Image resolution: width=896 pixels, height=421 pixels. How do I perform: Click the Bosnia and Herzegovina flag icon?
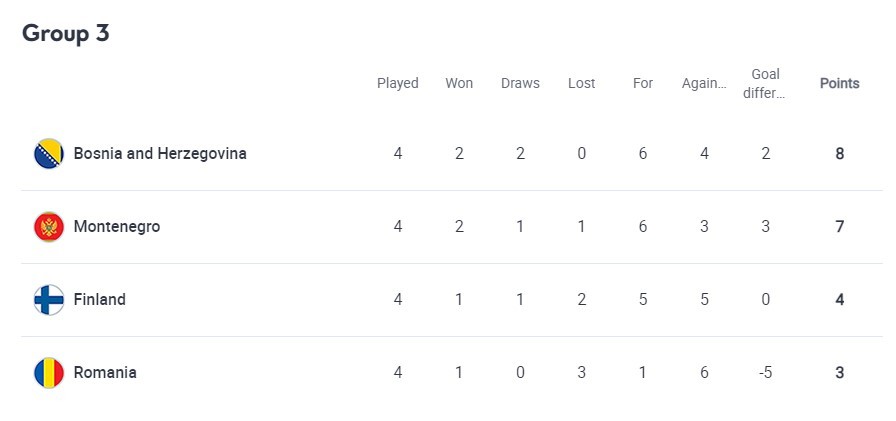[48, 154]
